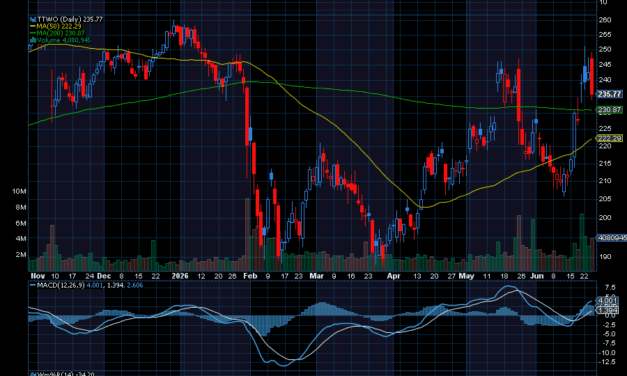Viewport: 627px width, 376px height.
Task: Click the Nov label on date axis
Action: click(38, 276)
